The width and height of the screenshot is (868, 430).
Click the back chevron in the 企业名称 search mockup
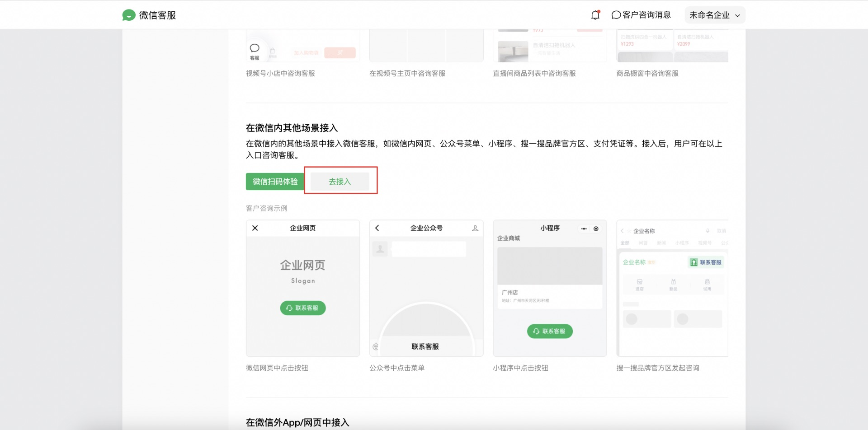click(x=623, y=231)
